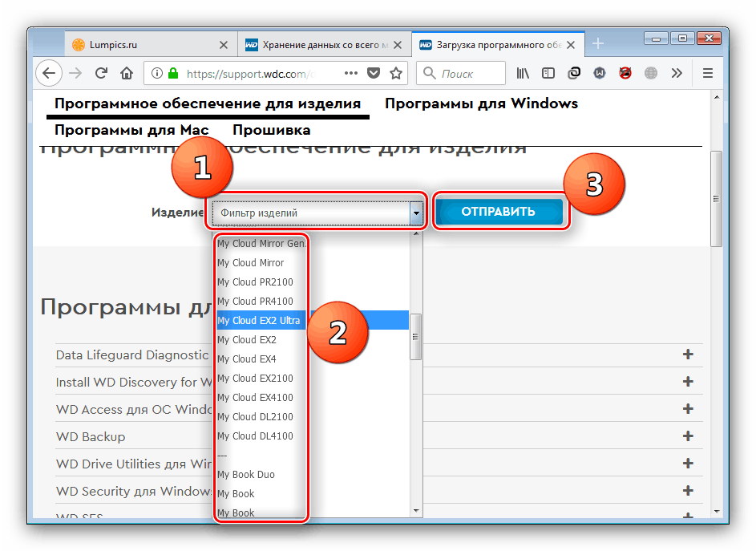Open the Программы для Windows section
Image resolution: width=756 pixels, height=551 pixels.
482,103
